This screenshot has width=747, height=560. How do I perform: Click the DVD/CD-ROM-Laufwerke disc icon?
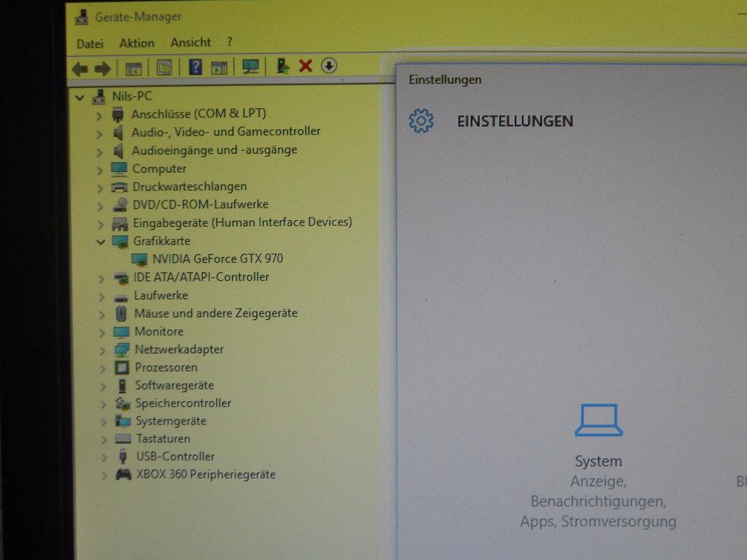point(120,205)
